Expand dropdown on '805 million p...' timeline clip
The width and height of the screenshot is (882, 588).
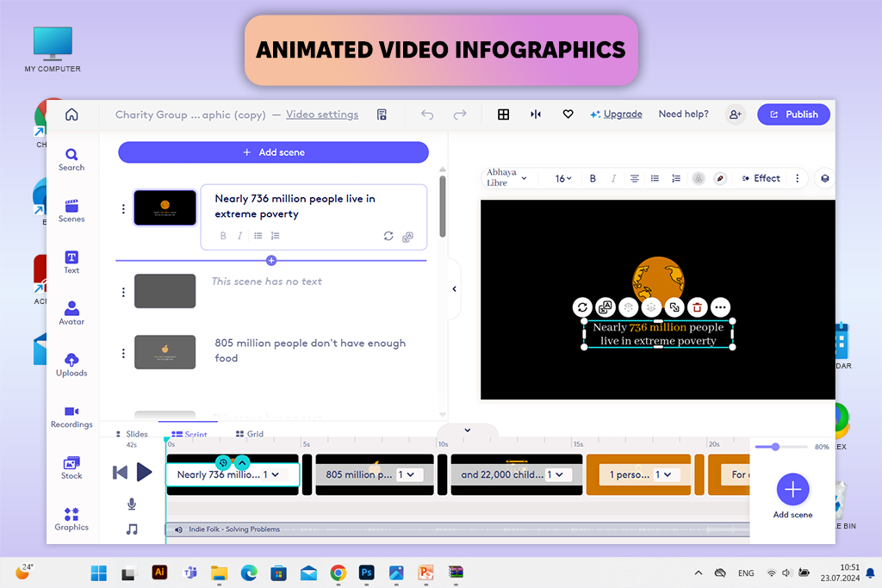pos(406,474)
